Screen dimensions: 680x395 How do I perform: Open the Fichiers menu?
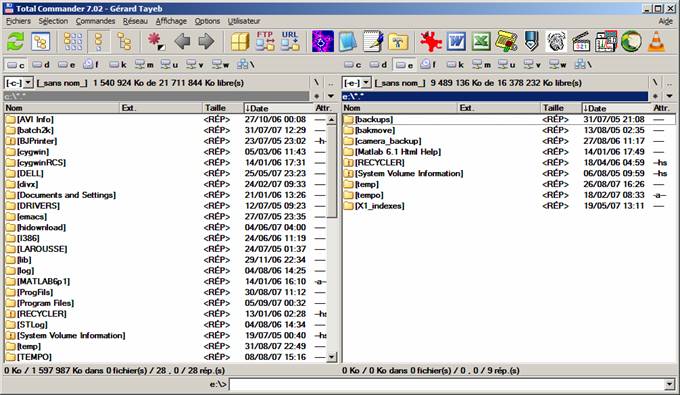coord(18,21)
